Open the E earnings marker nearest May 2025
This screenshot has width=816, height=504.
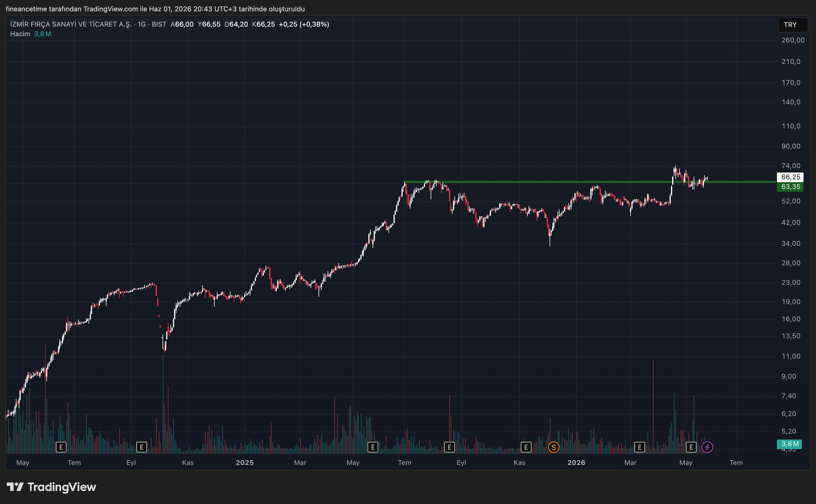373,447
